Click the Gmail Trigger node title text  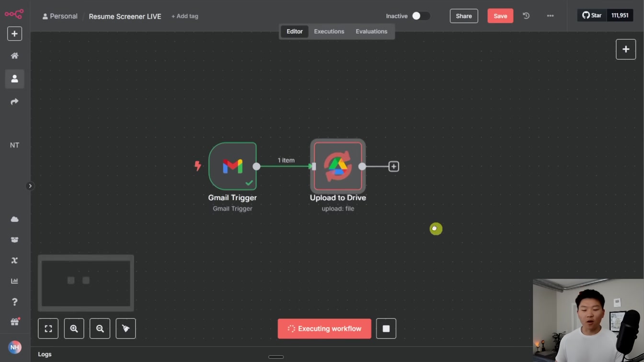232,198
